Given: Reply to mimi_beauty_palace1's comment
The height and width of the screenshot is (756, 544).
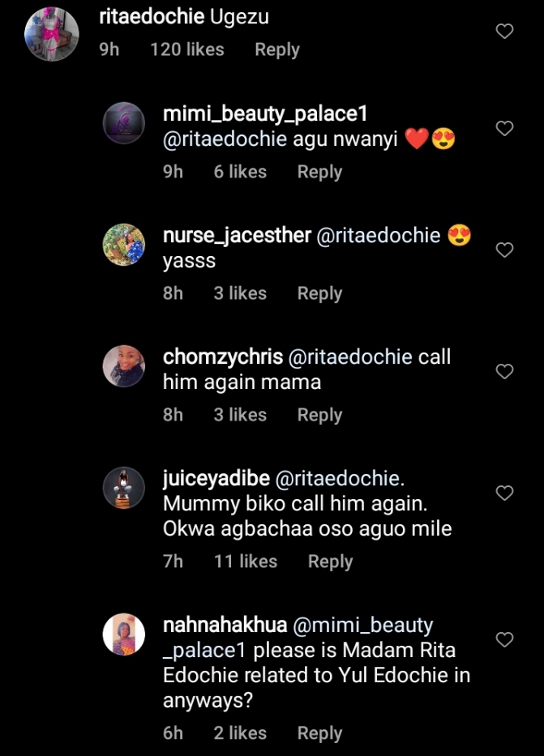Looking at the screenshot, I should 319,172.
